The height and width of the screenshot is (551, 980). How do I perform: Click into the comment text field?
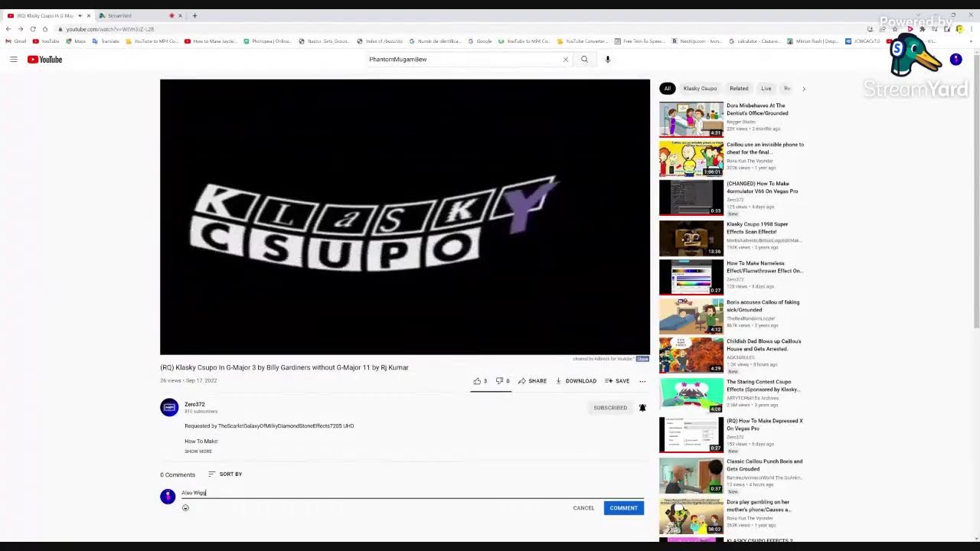coord(413,493)
